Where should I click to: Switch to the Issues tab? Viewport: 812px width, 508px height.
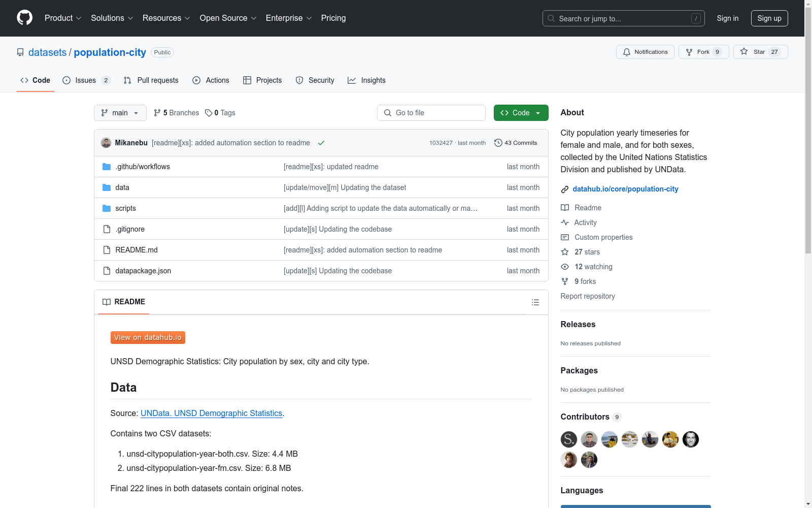click(86, 80)
